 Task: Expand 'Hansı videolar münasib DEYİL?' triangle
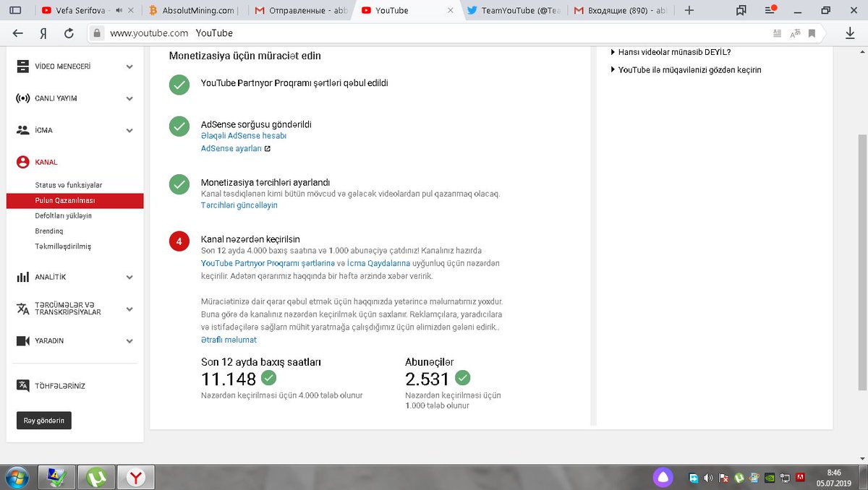(613, 52)
